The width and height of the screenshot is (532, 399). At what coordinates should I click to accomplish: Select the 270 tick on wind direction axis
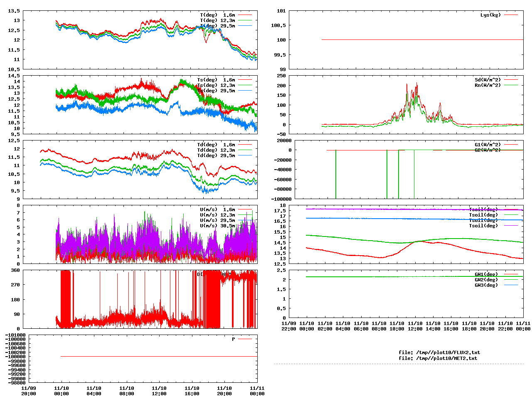[15, 285]
